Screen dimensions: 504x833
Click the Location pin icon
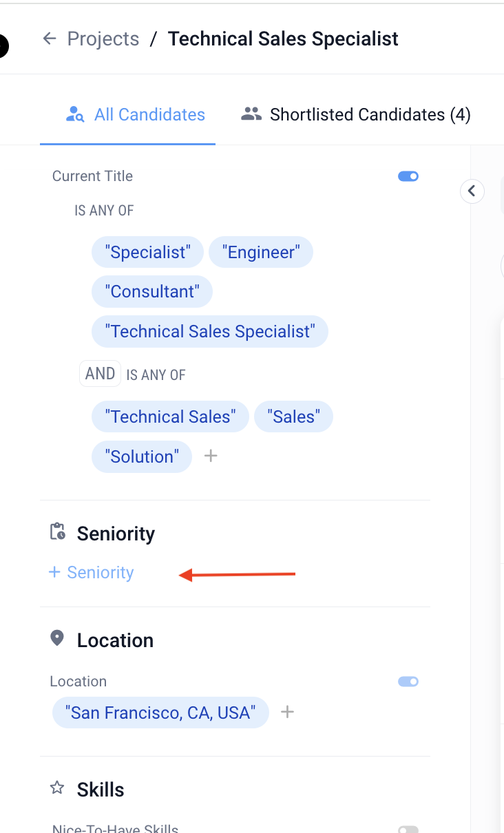coord(58,638)
